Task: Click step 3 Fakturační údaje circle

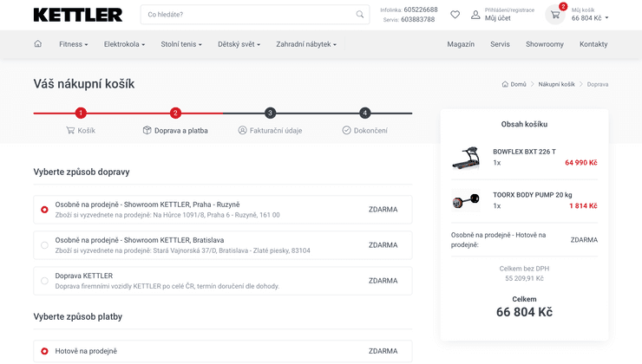Action: (271, 113)
